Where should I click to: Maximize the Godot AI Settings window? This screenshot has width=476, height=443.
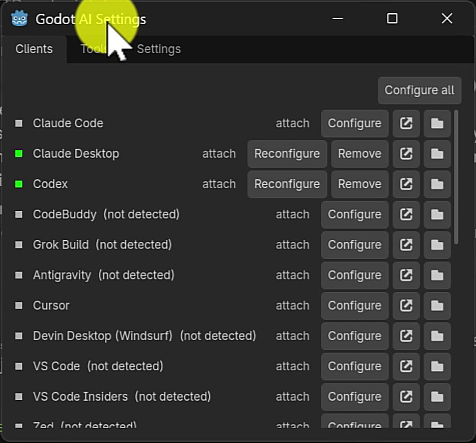(392, 18)
